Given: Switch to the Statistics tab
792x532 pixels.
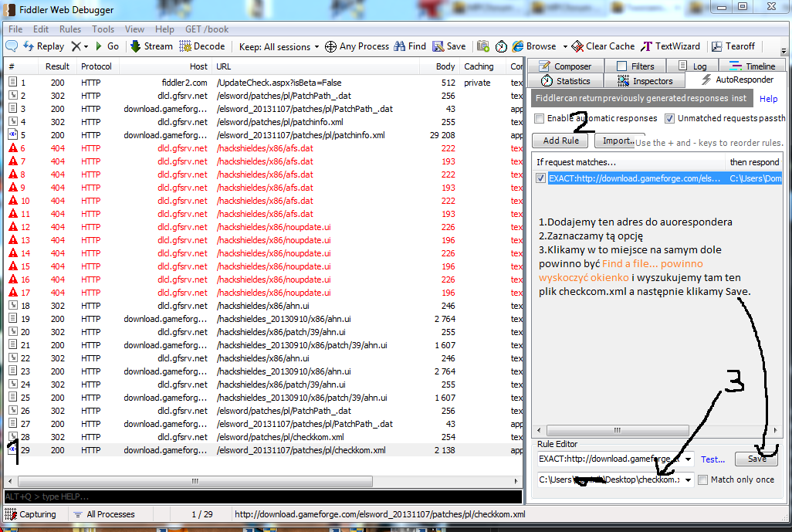Looking at the screenshot, I should [x=565, y=81].
